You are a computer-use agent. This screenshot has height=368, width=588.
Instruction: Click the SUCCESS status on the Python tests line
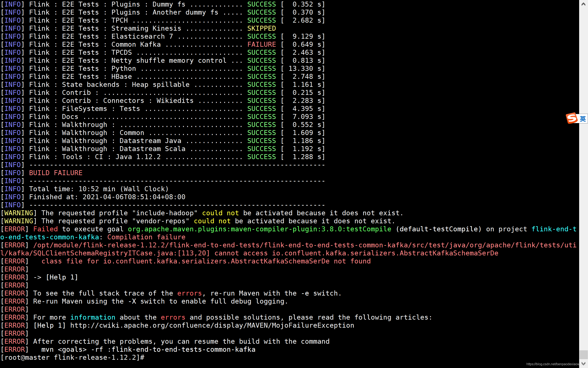(x=261, y=69)
